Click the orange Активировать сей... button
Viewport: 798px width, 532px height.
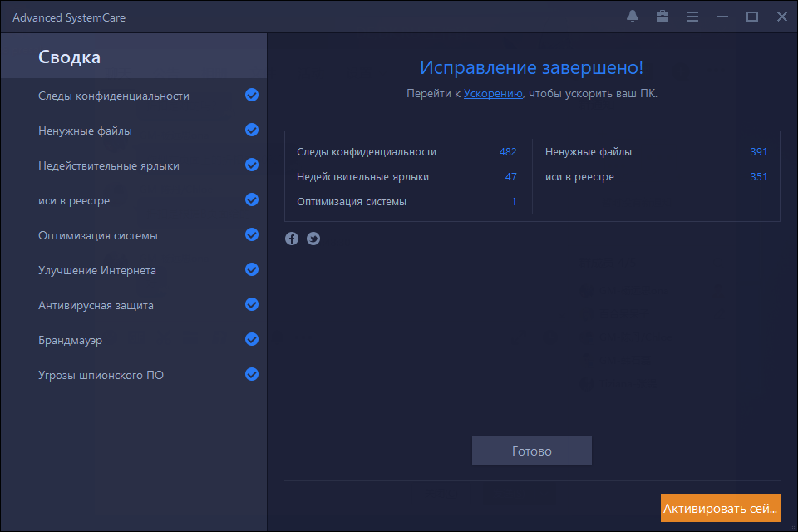pyautogui.click(x=720, y=508)
